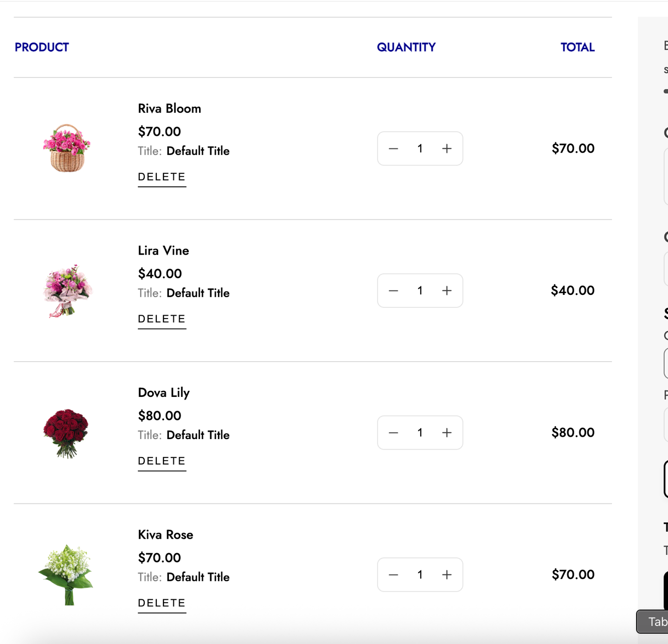The height and width of the screenshot is (644, 668).
Task: Increase quantity of Lira Vine
Action: click(446, 291)
